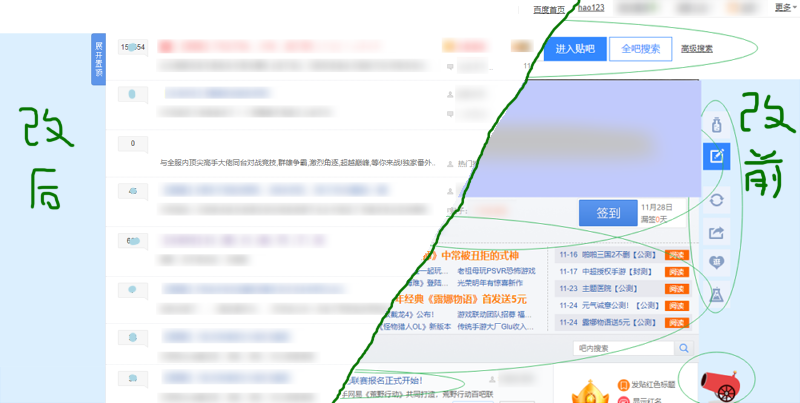Click author icon in 与全服内顶尖高手 row

tap(450, 164)
